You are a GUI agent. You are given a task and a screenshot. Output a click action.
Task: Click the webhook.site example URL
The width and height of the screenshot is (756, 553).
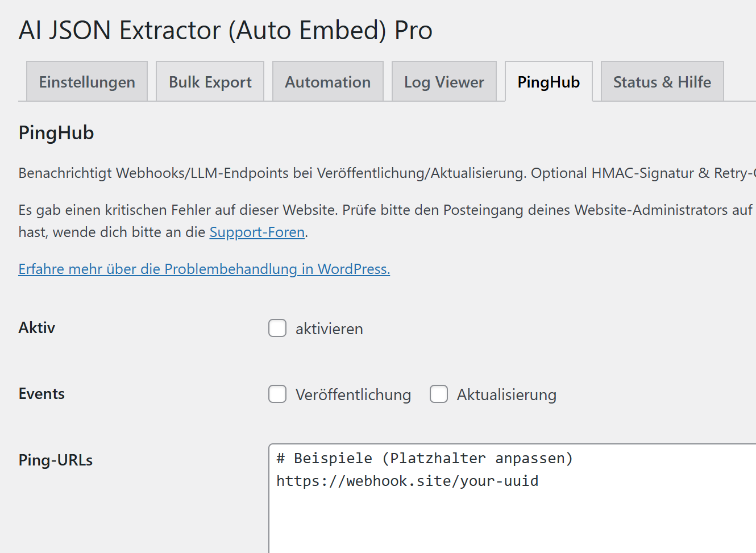tap(407, 481)
